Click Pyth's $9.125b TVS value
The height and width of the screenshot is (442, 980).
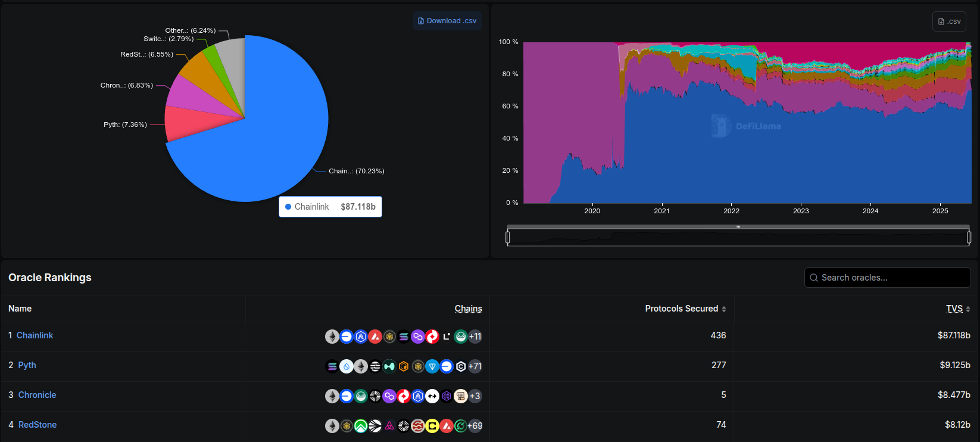pos(955,365)
